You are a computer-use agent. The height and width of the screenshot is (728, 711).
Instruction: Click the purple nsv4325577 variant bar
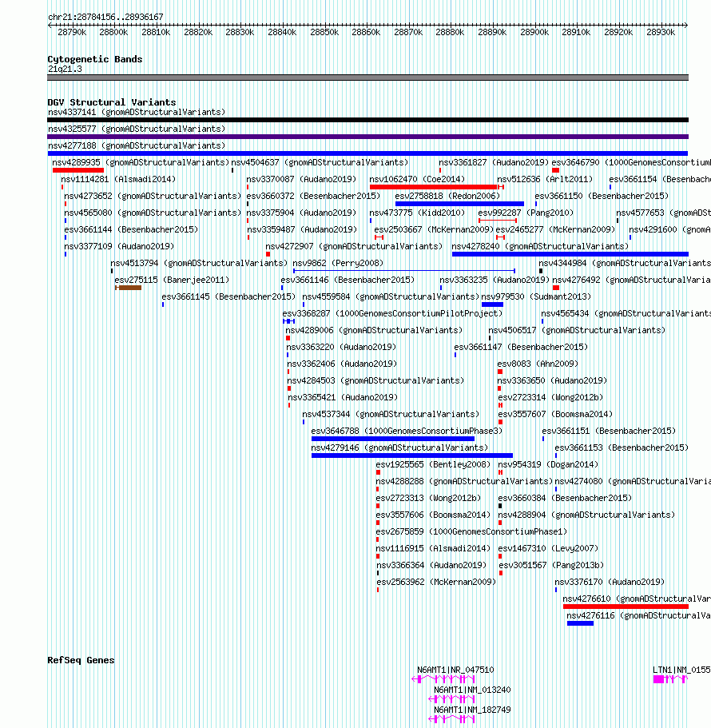[x=367, y=137]
